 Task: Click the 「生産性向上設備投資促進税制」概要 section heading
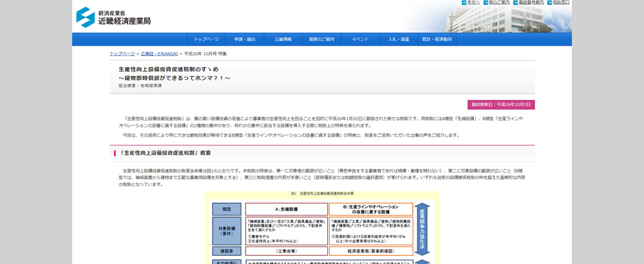click(x=165, y=153)
